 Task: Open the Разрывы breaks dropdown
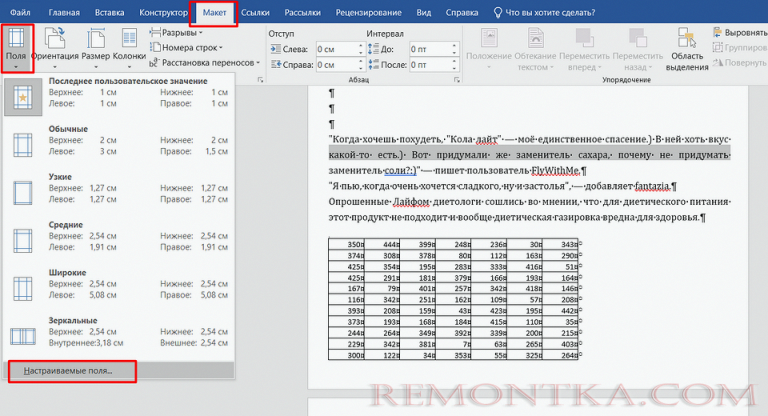pos(176,33)
